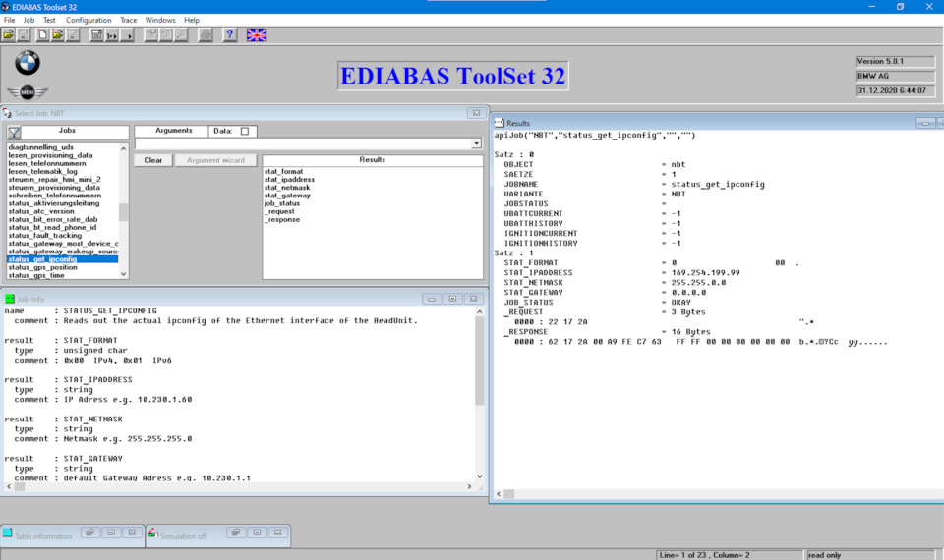Viewport: 944px width, 560px height.
Task: Click the play arrow toolbar button
Action: pos(127,35)
